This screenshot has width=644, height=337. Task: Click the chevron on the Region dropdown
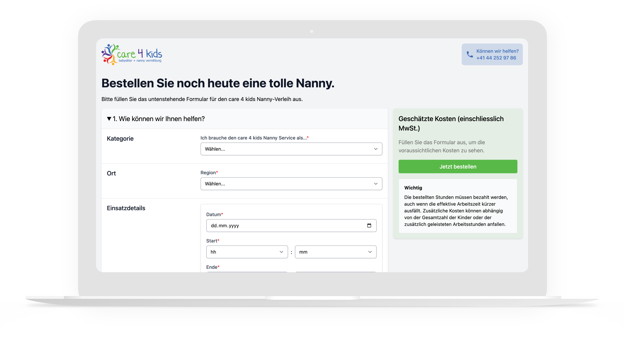(376, 184)
